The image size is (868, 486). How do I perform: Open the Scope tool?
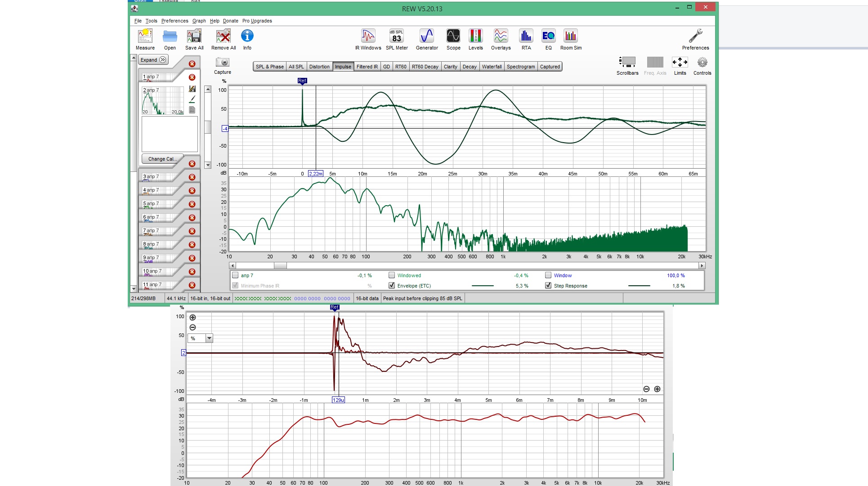click(453, 36)
